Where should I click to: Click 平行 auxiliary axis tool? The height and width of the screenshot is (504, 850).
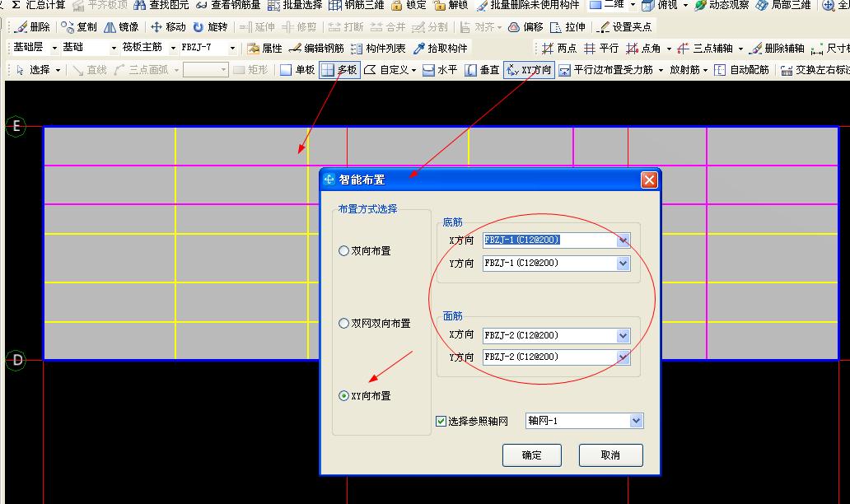pyautogui.click(x=601, y=49)
